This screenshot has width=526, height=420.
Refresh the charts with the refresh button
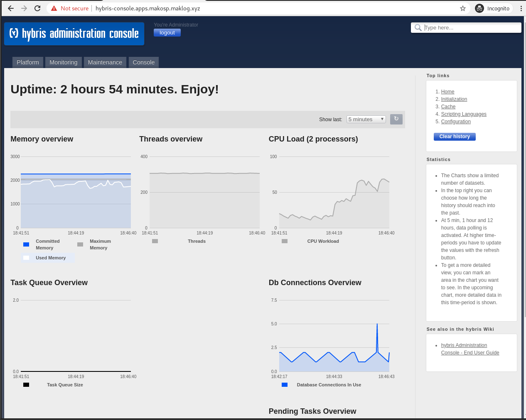[396, 119]
